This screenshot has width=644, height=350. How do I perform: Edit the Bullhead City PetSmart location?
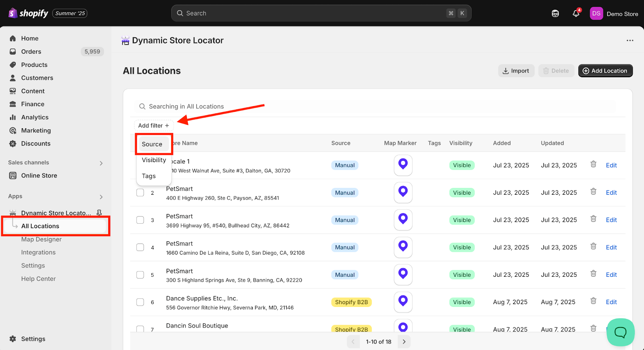[611, 220]
